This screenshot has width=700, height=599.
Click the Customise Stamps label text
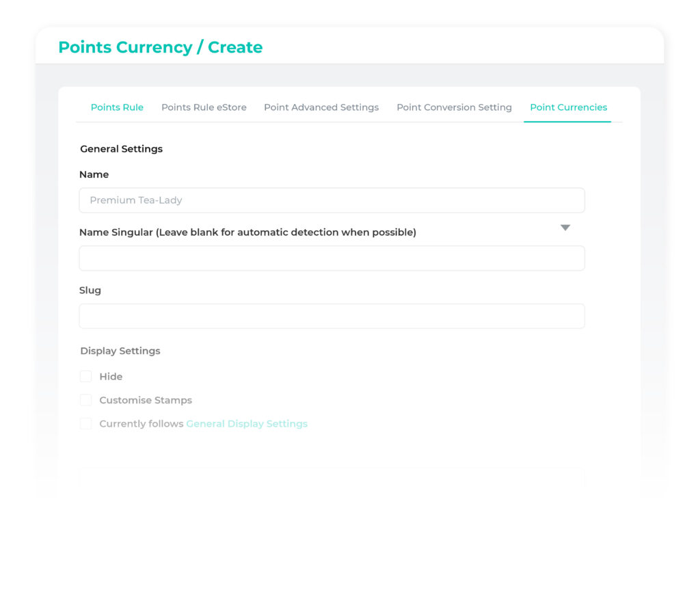click(x=146, y=400)
